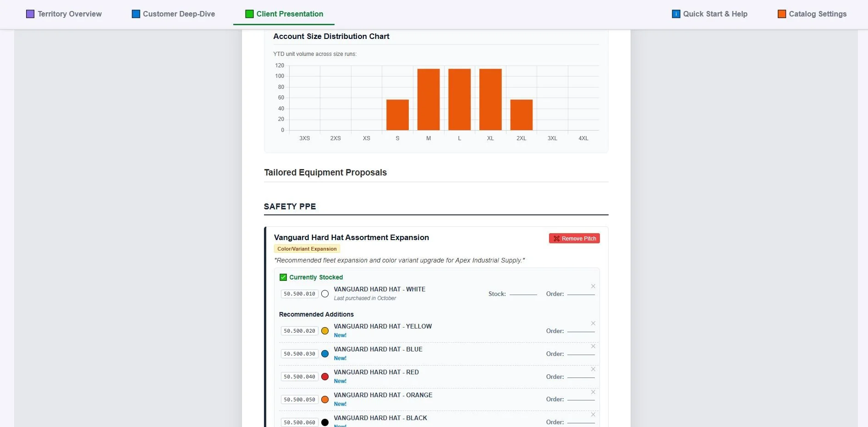Click the red color swatch circle

(x=325, y=377)
